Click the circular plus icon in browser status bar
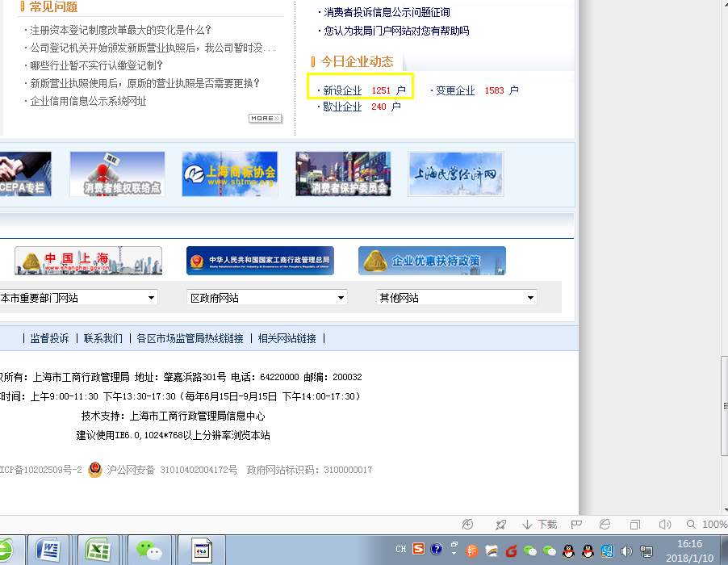The height and width of the screenshot is (565, 728). click(x=467, y=525)
